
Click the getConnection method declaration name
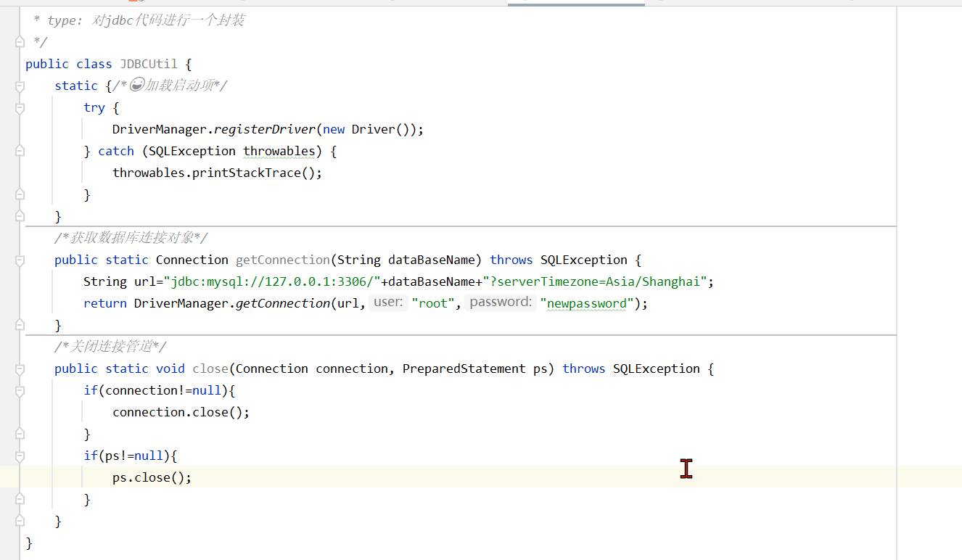[283, 260]
